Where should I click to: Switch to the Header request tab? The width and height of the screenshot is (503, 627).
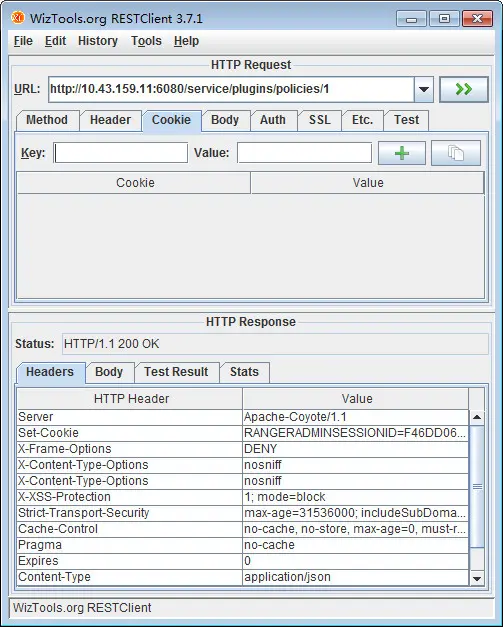[x=110, y=120]
